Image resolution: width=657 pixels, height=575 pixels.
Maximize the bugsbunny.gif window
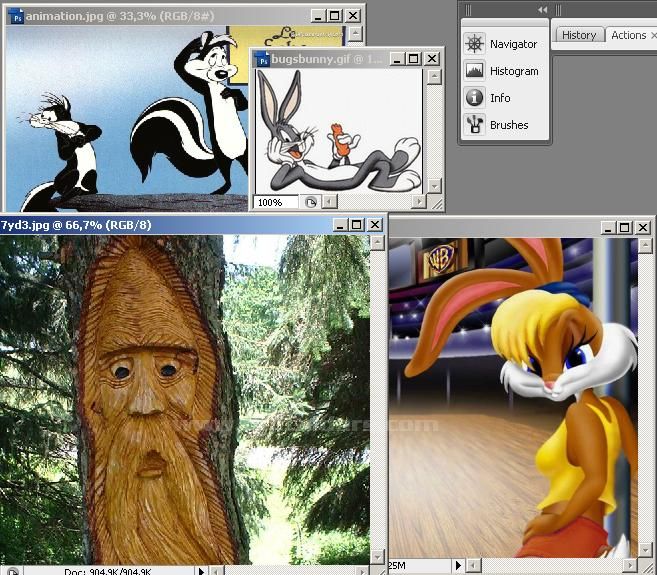(x=414, y=59)
